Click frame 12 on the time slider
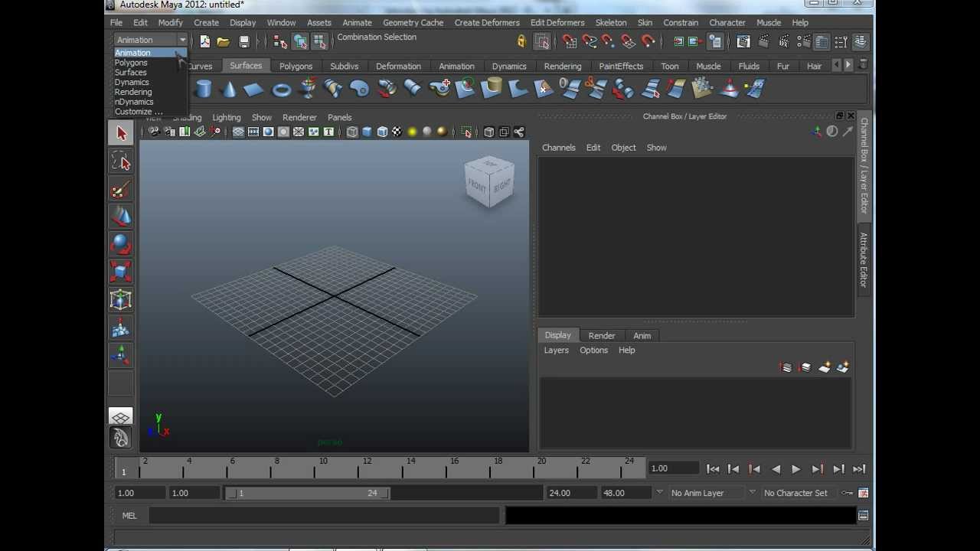This screenshot has width=980, height=551. (358, 468)
